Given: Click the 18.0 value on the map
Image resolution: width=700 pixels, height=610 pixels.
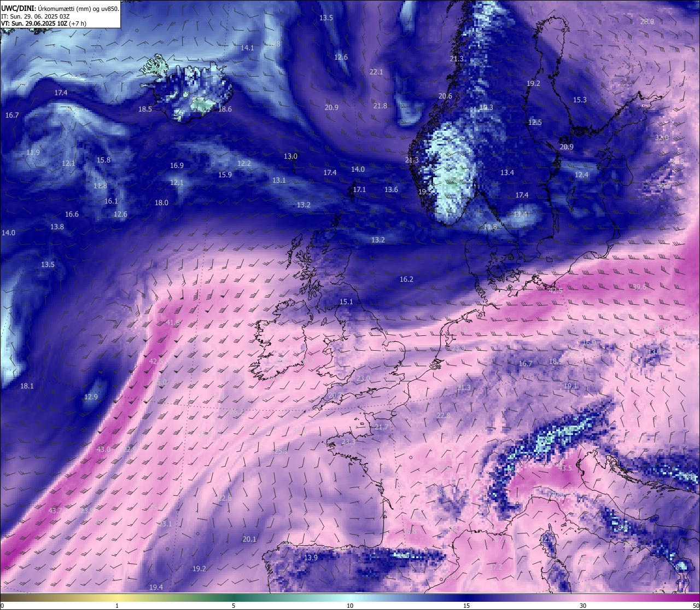Looking at the screenshot, I should [161, 202].
